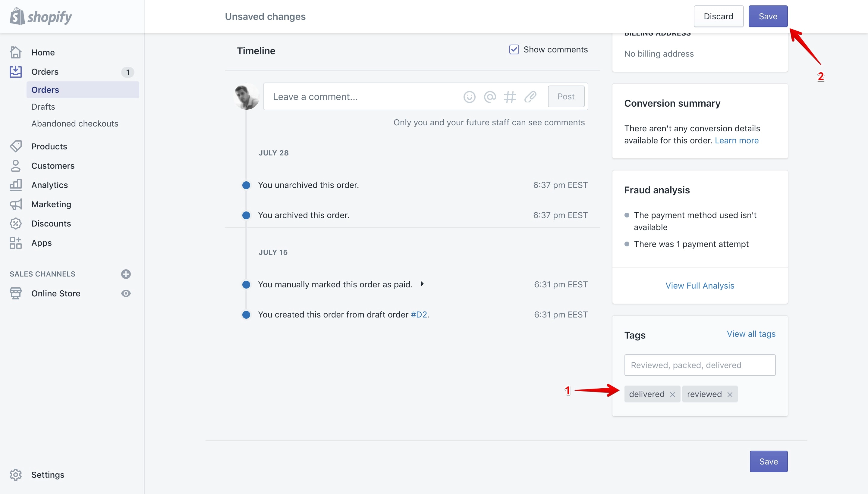Click the Analytics bar chart icon
The width and height of the screenshot is (868, 494).
(x=16, y=185)
